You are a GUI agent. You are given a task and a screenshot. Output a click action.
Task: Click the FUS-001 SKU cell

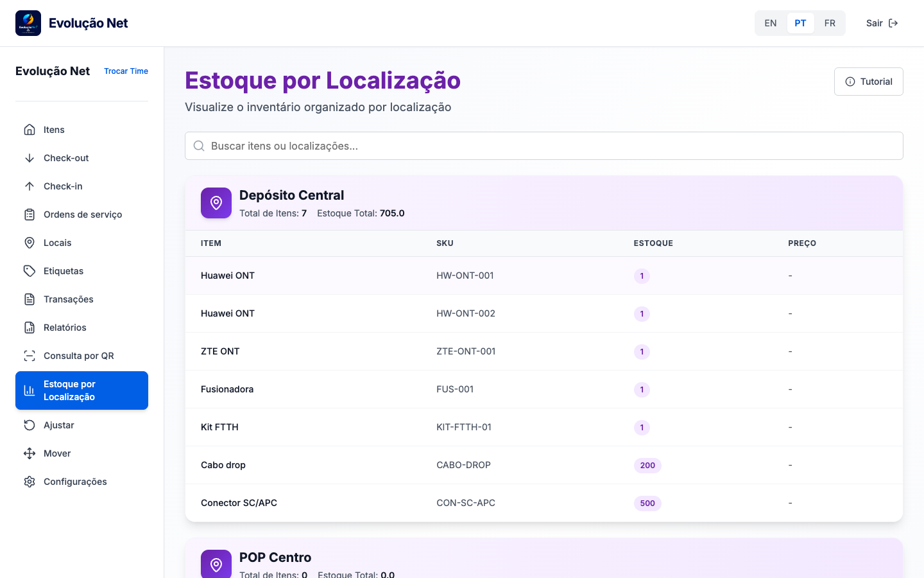pyautogui.click(x=455, y=389)
